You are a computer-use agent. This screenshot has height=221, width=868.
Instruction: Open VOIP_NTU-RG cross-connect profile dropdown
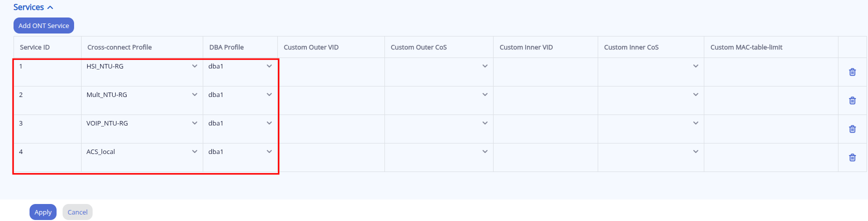142,123
